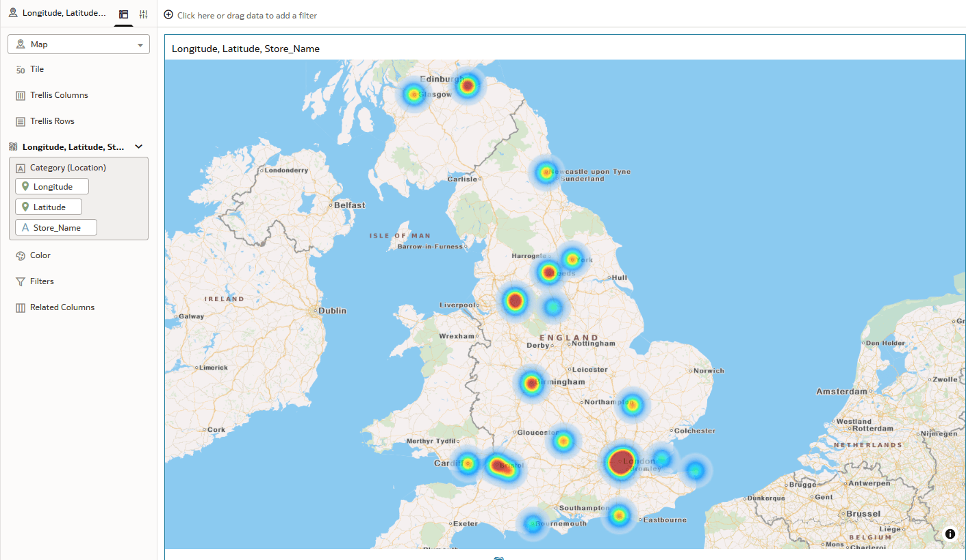Image resolution: width=966 pixels, height=560 pixels.
Task: Click the Brussel label on the map
Action: click(863, 513)
